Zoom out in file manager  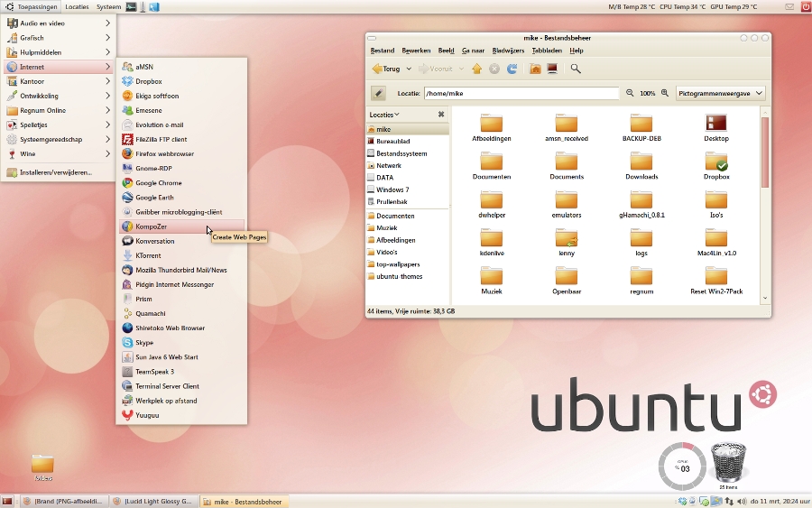(630, 93)
